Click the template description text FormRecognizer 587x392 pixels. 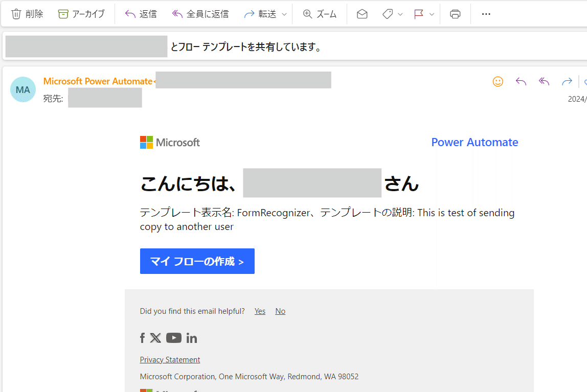tap(274, 213)
